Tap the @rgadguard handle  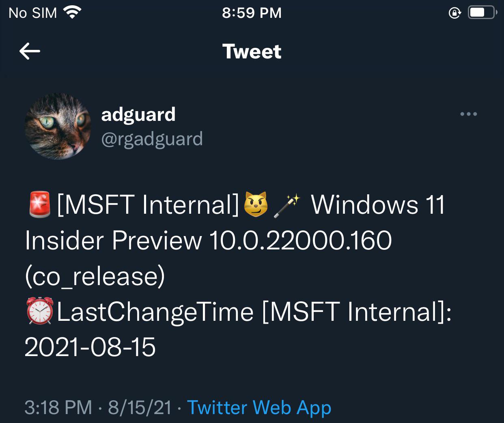152,139
